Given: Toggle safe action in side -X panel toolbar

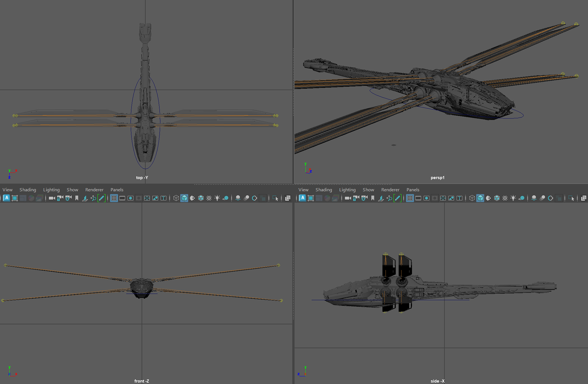Looking at the screenshot, I should click(x=451, y=198).
